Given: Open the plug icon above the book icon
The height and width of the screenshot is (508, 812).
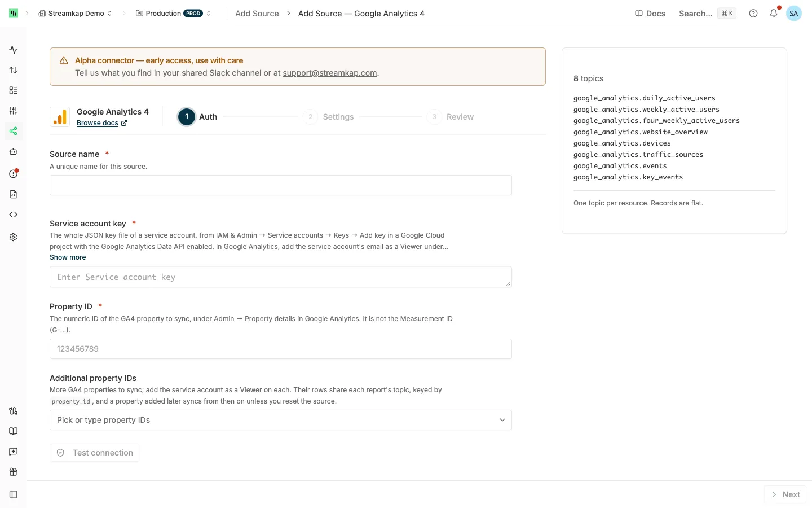Looking at the screenshot, I should 14,411.
